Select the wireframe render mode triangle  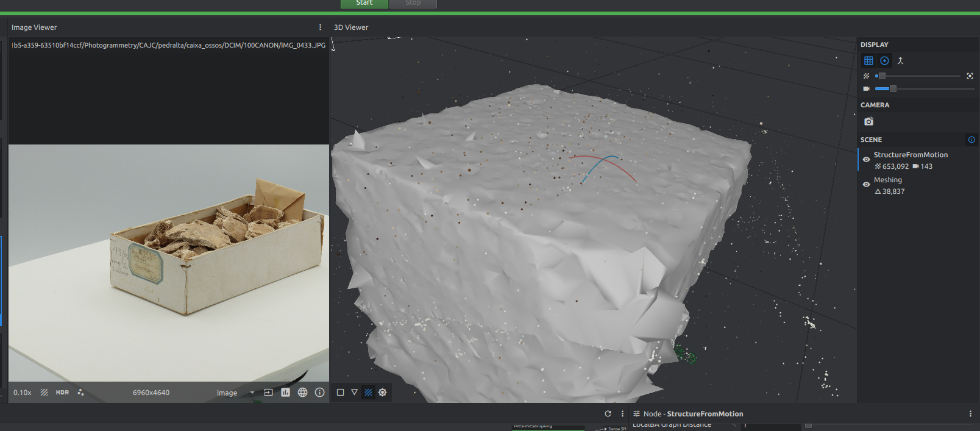point(354,393)
